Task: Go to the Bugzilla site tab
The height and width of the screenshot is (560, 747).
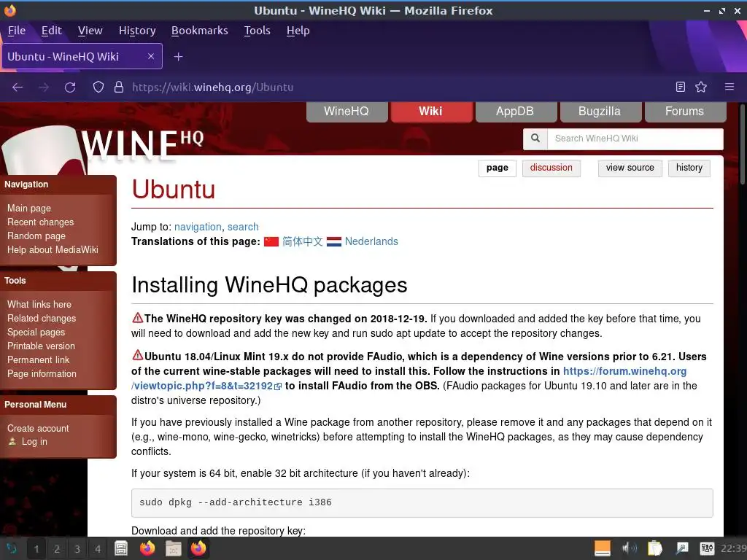Action: pos(600,112)
